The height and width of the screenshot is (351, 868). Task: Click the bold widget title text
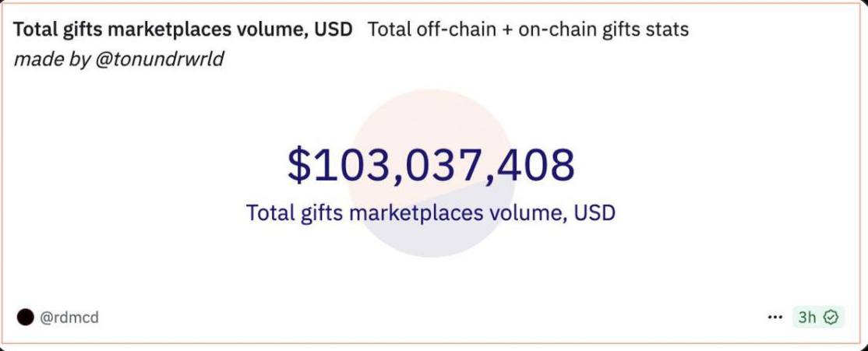pyautogui.click(x=182, y=30)
